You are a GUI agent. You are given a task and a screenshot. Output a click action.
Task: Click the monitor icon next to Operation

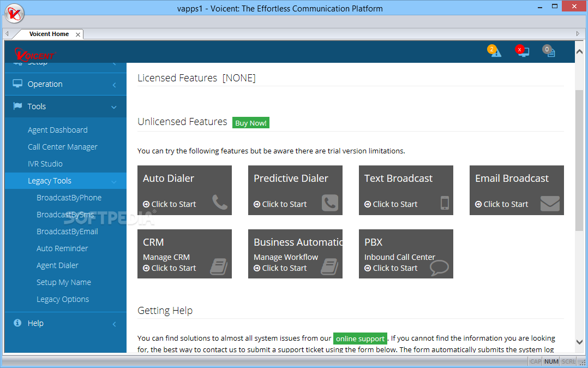pos(17,84)
